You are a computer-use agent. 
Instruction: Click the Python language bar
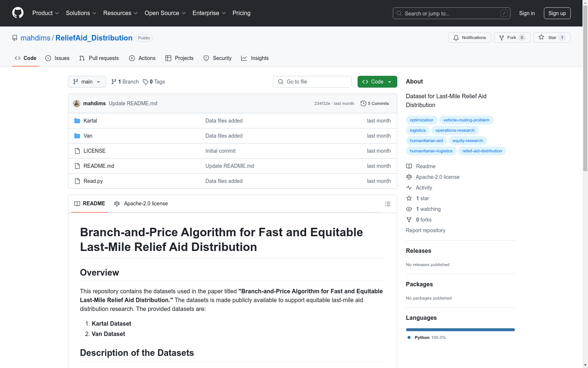tap(460, 330)
